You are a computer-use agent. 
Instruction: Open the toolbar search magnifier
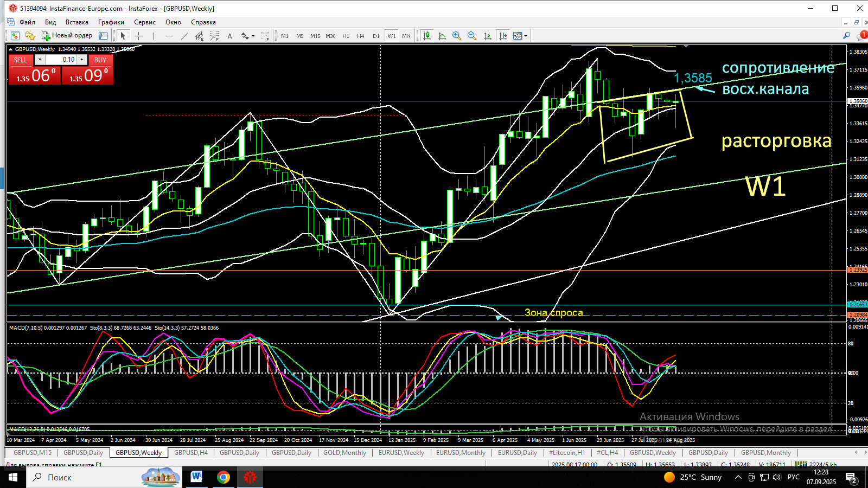click(x=846, y=36)
